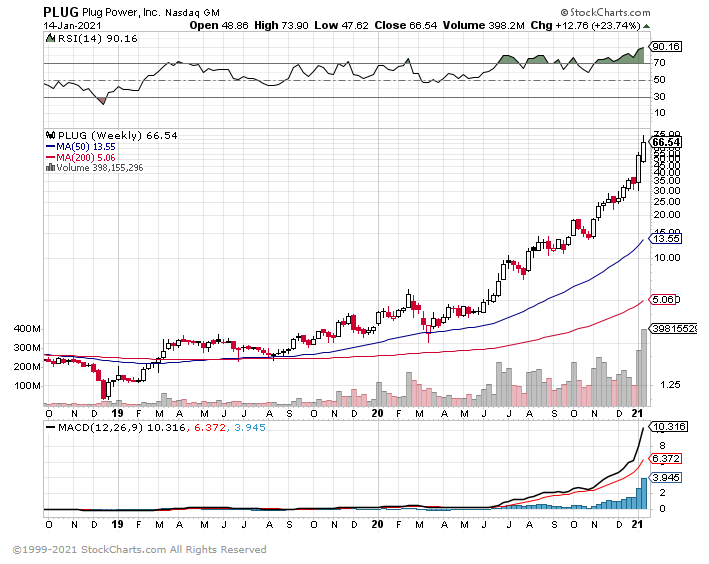Click the 1.25 price axis label
Image resolution: width=709 pixels, height=564 pixels.
670,385
